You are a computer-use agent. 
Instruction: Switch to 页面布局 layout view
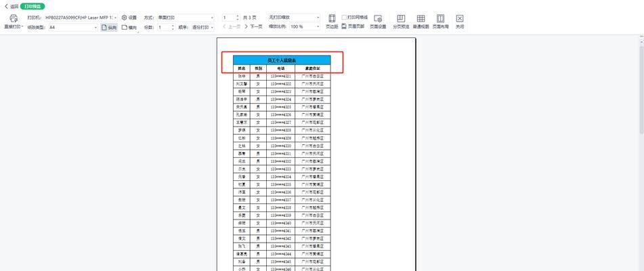pos(440,22)
